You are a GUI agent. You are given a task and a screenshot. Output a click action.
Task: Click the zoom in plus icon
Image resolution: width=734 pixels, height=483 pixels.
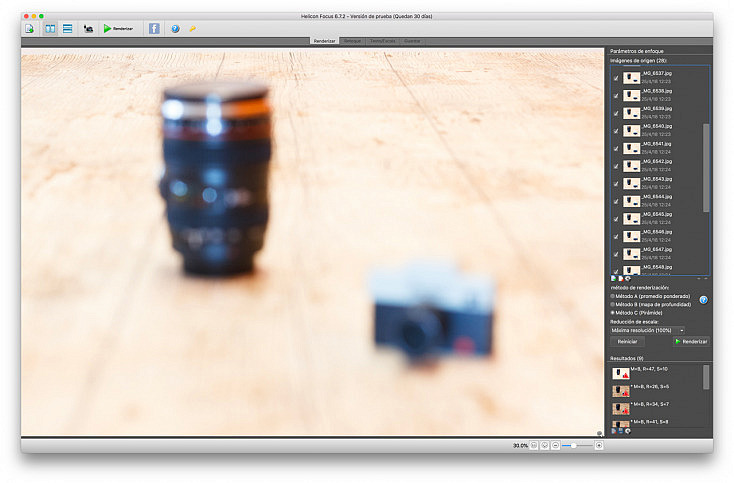click(x=599, y=446)
